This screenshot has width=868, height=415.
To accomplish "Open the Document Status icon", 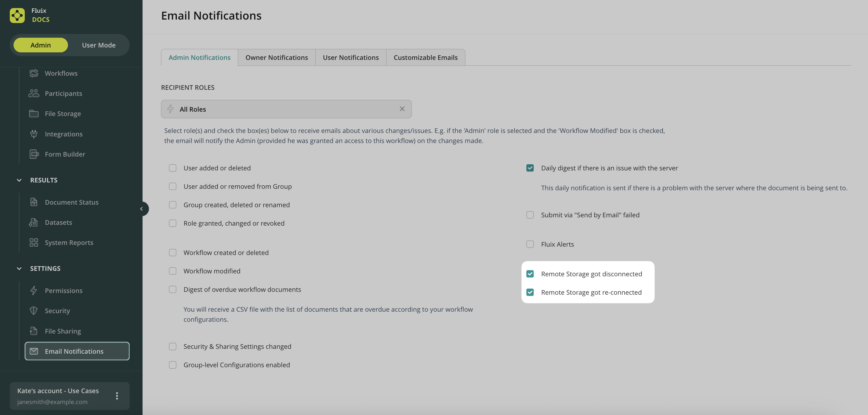I will pyautogui.click(x=34, y=202).
